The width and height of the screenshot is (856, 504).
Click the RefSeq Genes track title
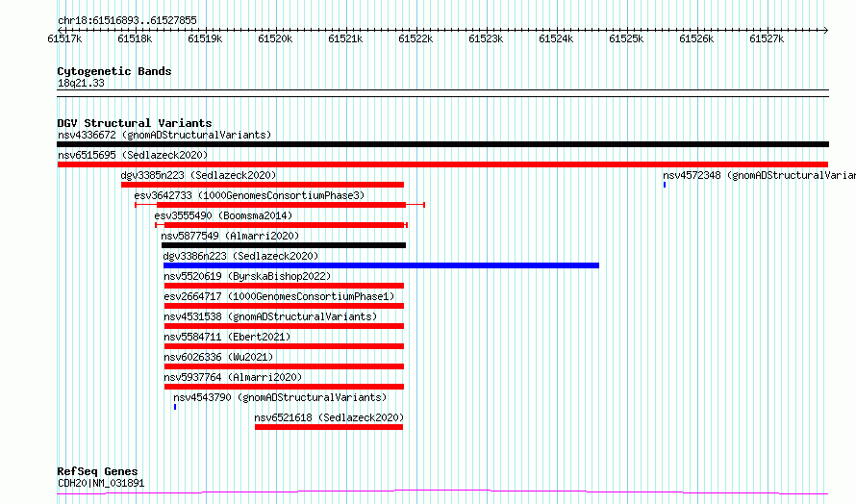point(97,472)
